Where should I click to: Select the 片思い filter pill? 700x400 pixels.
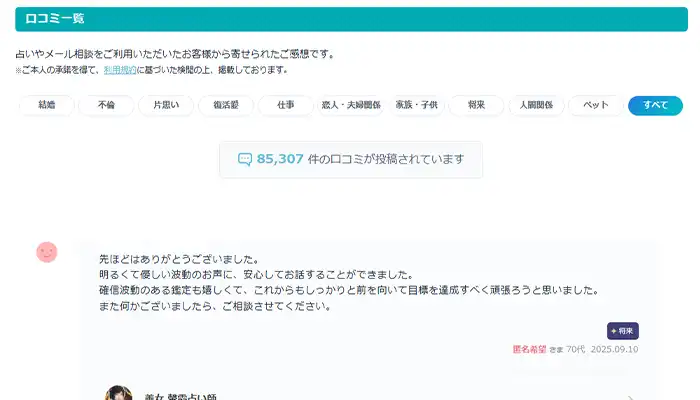pyautogui.click(x=165, y=105)
